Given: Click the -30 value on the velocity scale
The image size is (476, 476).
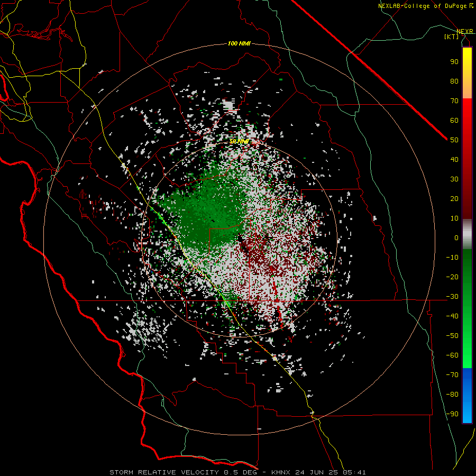Looking at the screenshot, I should click(x=452, y=297).
